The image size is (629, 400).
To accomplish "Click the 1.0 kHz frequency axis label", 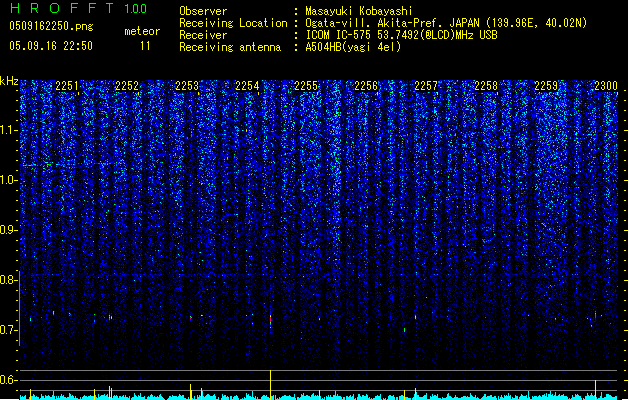I will [x=9, y=181].
